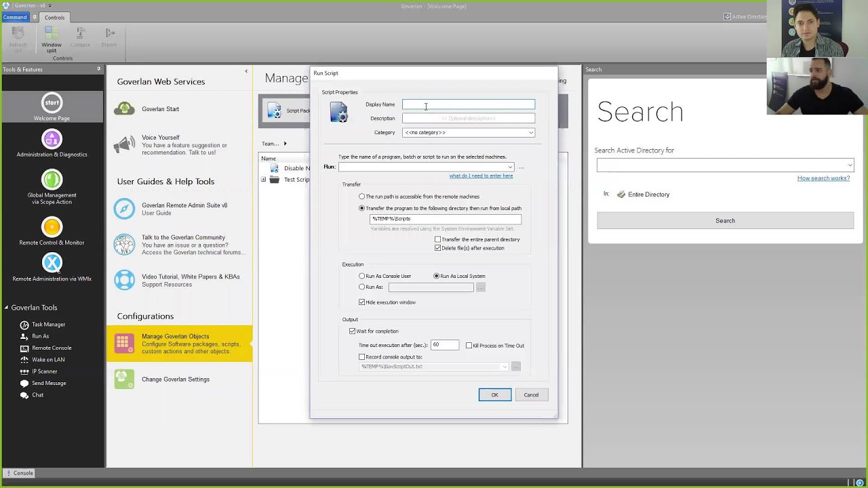Open Search Active Directory dropdown

coord(850,165)
